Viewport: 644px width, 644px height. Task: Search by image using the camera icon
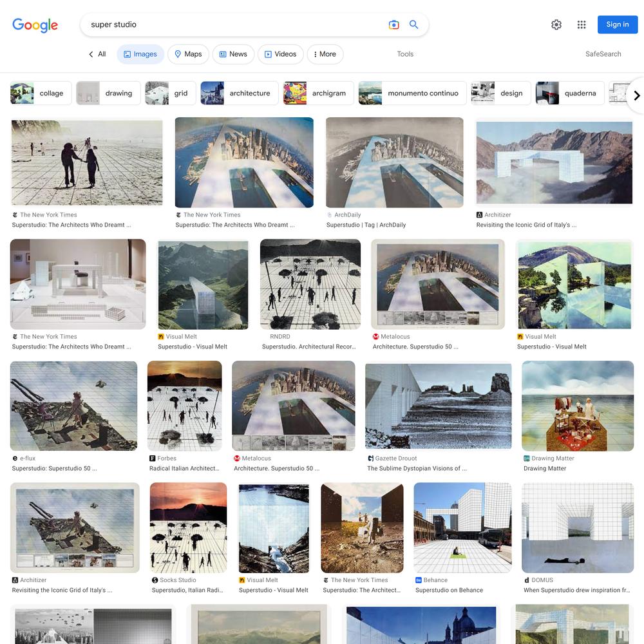pyautogui.click(x=393, y=24)
